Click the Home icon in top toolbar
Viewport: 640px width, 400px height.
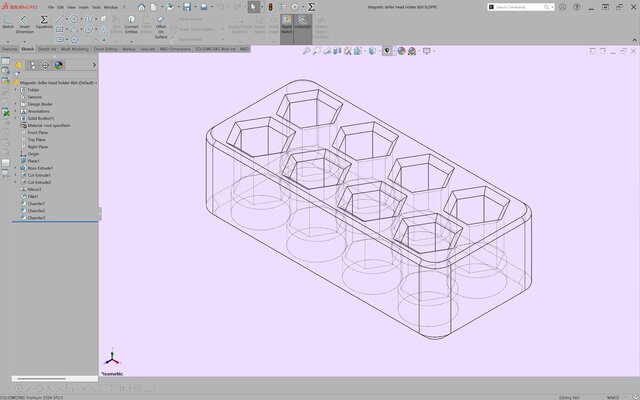[x=142, y=8]
